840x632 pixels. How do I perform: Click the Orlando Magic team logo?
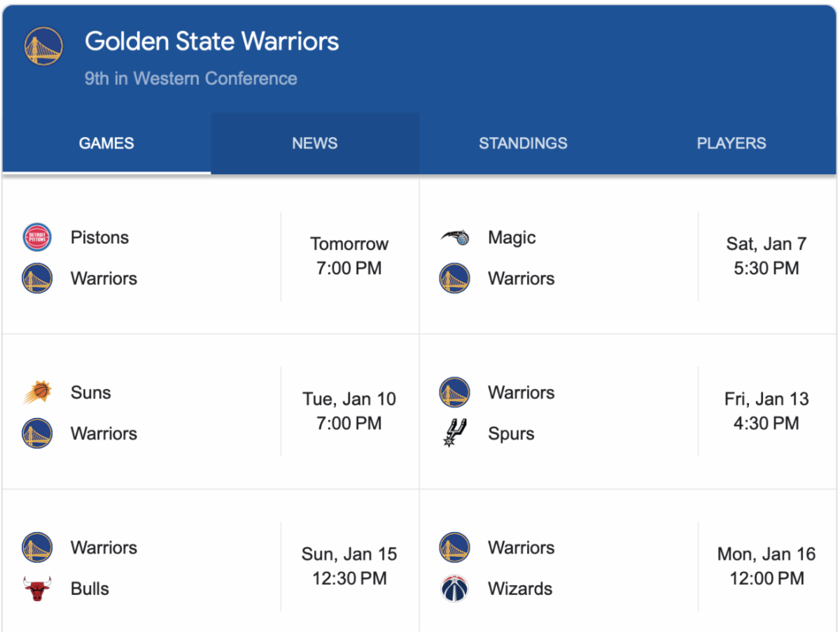[454, 237]
